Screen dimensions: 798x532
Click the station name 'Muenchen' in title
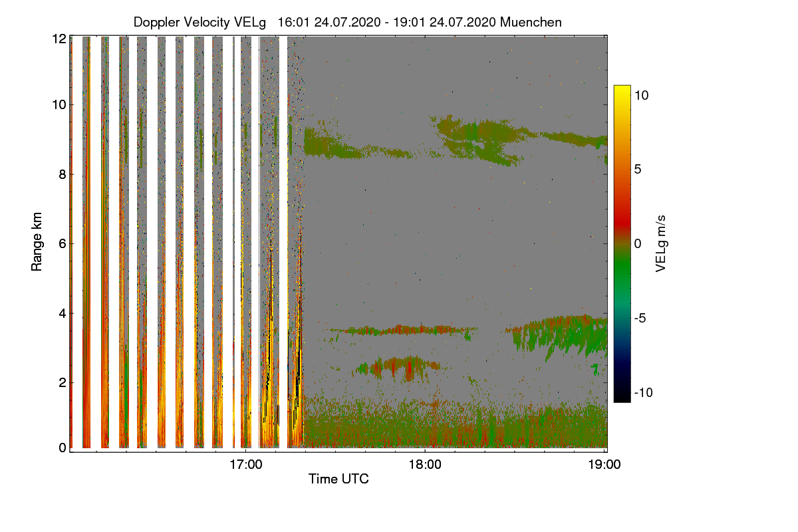pos(531,22)
